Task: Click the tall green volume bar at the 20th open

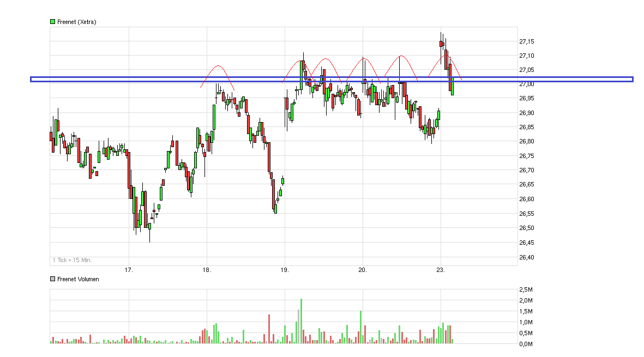Action: (x=360, y=327)
